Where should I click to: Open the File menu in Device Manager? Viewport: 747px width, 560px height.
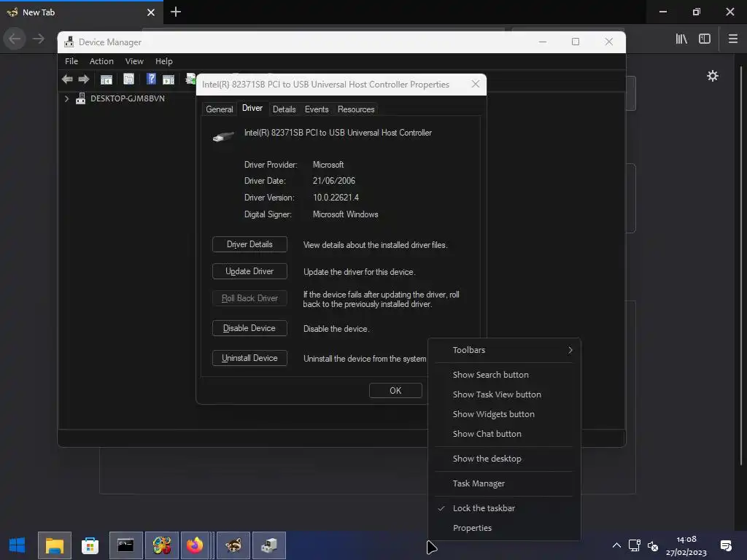click(x=71, y=61)
